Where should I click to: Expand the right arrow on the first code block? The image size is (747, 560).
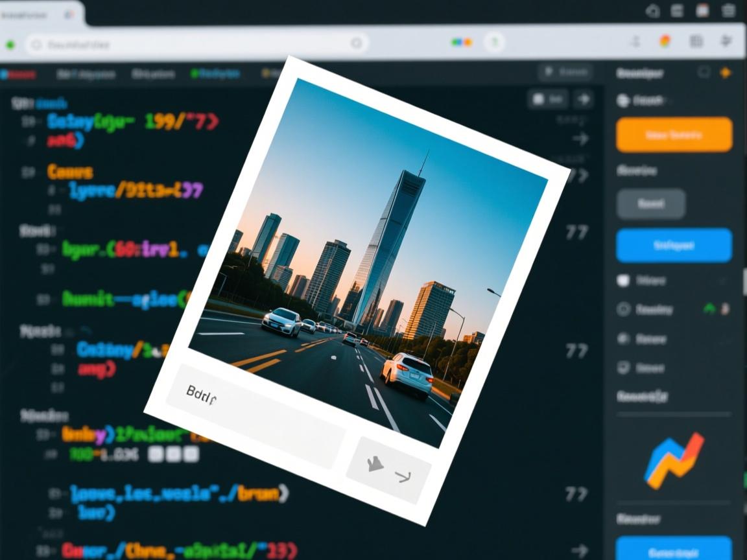580,139
